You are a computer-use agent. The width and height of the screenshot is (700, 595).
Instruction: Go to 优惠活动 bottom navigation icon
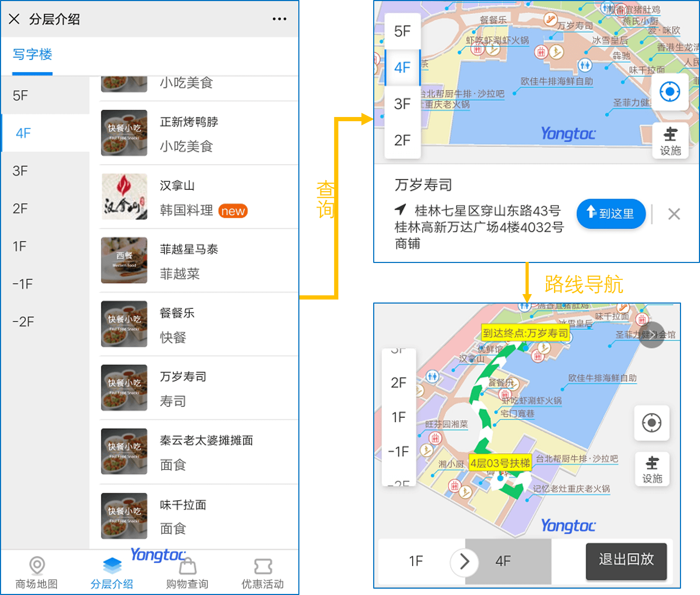point(262,573)
